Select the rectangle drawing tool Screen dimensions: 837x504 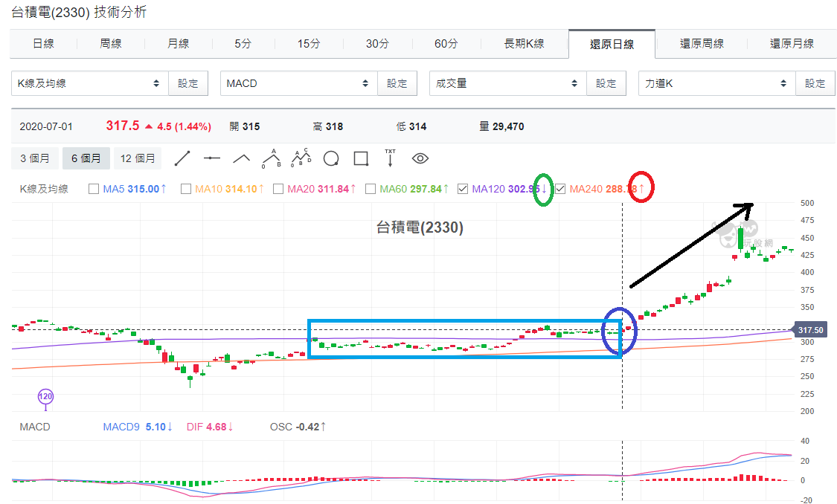pos(361,158)
